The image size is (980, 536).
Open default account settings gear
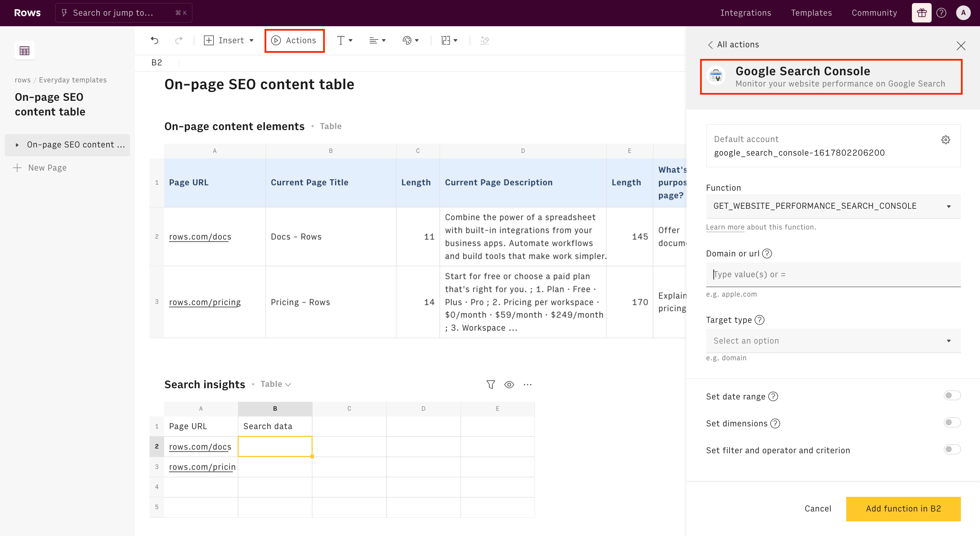pos(945,140)
